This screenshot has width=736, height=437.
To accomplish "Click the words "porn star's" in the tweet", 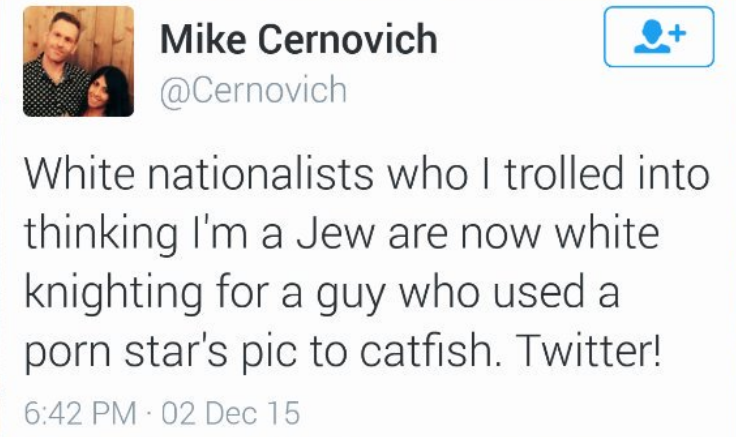I will 126,351.
